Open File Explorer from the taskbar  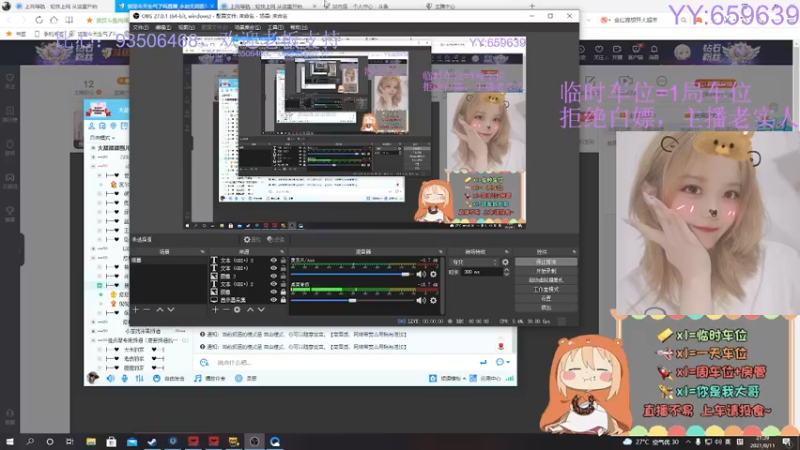point(91,441)
